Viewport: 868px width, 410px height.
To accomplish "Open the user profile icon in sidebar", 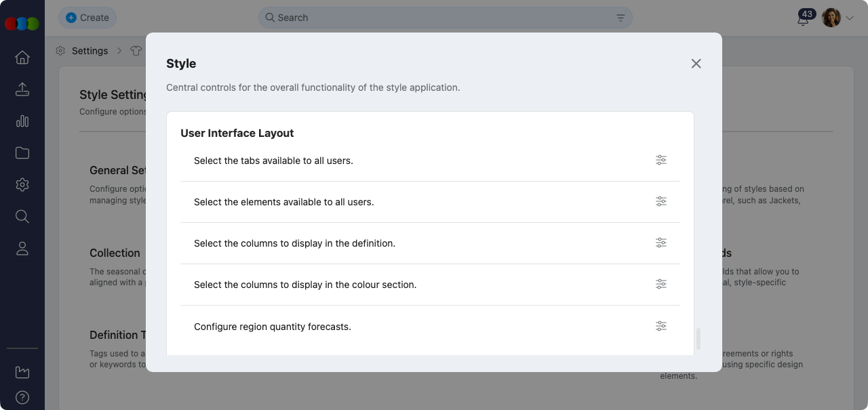I will 22,248.
